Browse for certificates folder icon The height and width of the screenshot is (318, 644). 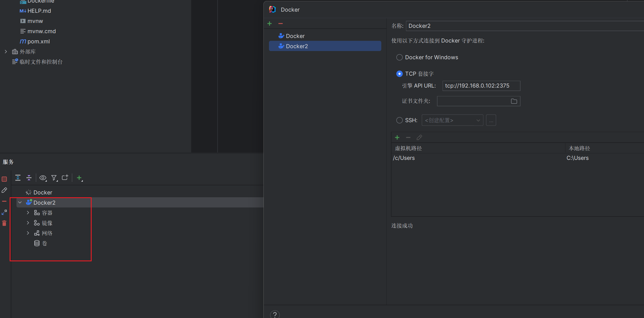coord(514,101)
